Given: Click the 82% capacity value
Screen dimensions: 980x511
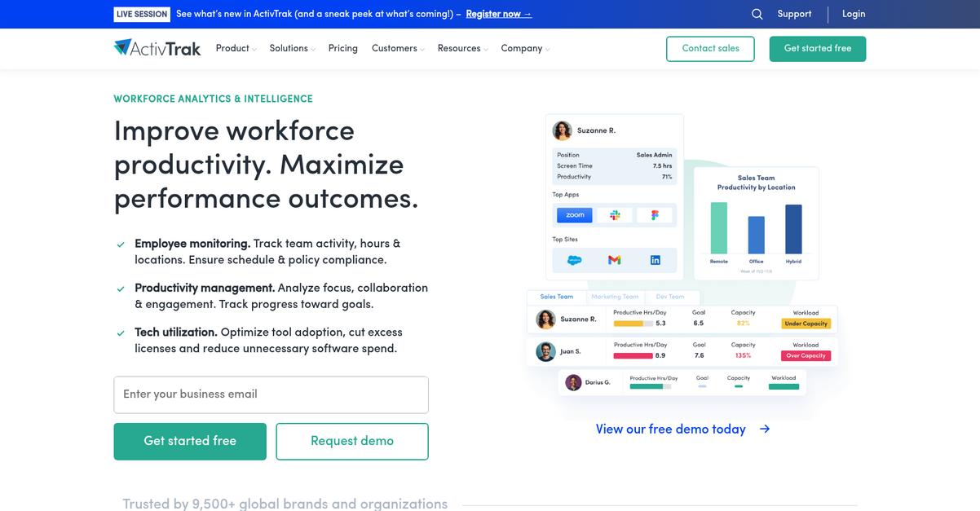Looking at the screenshot, I should (x=744, y=324).
